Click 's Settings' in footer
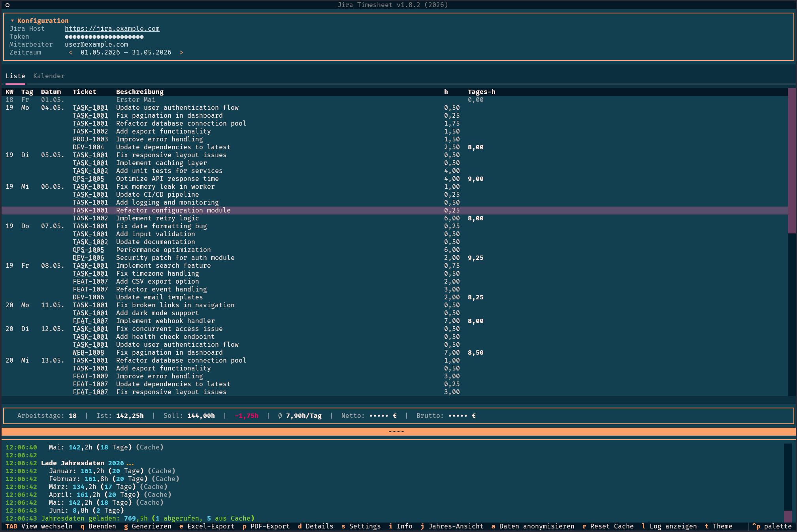The height and width of the screenshot is (532, 797). point(361,526)
